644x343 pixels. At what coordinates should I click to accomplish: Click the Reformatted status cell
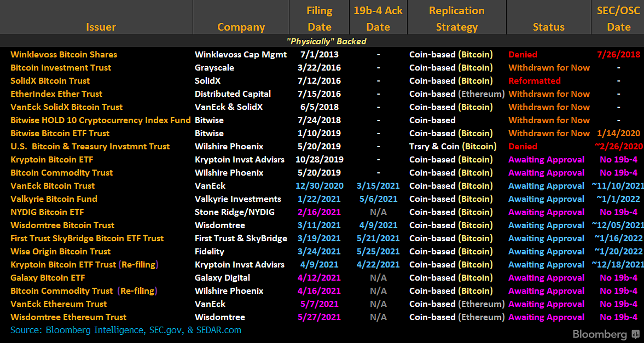[x=535, y=80]
